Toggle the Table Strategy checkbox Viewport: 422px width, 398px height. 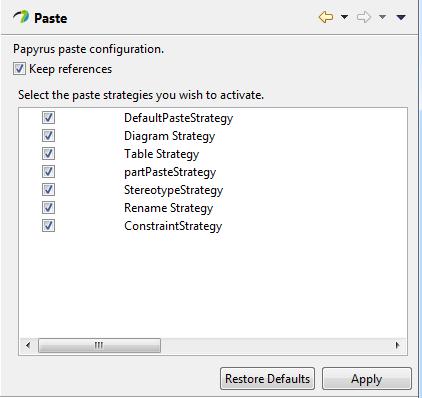click(48, 154)
